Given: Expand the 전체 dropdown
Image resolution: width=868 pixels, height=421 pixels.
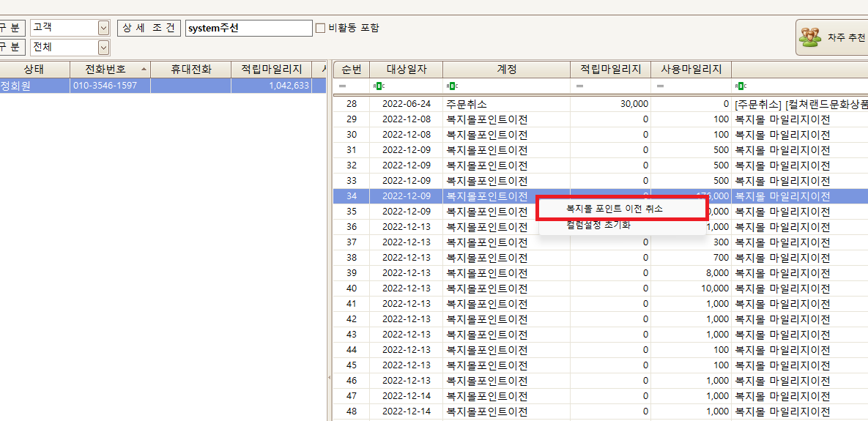Looking at the screenshot, I should coord(103,48).
